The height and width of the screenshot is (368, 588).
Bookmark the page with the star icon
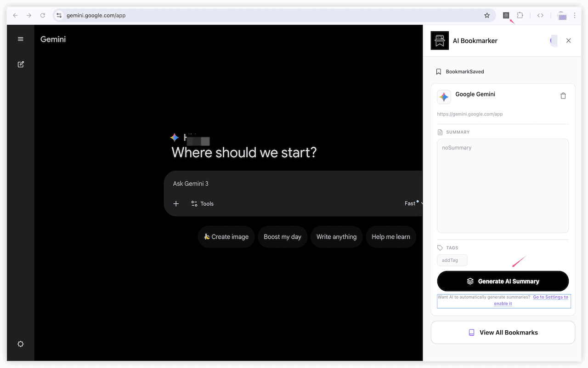pyautogui.click(x=486, y=15)
